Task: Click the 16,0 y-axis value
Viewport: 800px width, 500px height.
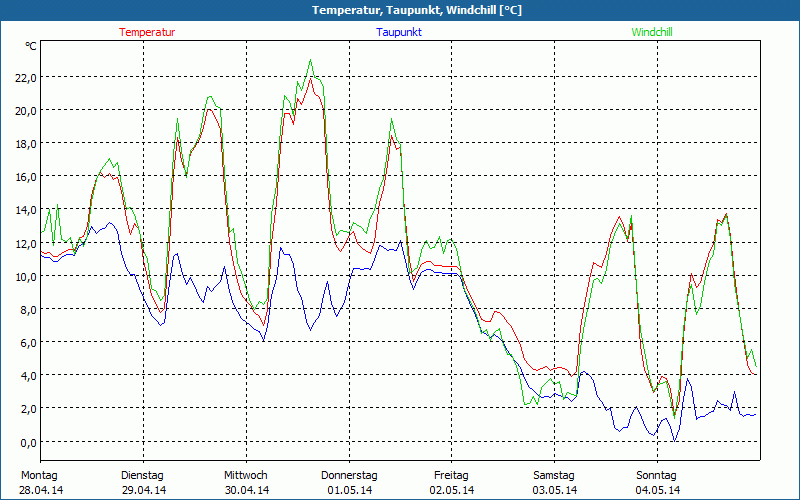Action: (26, 177)
